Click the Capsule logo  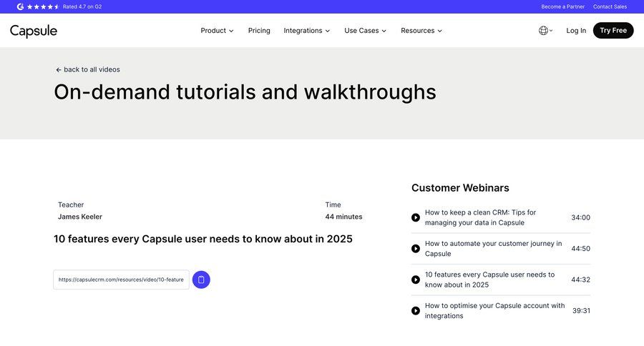coord(34,31)
